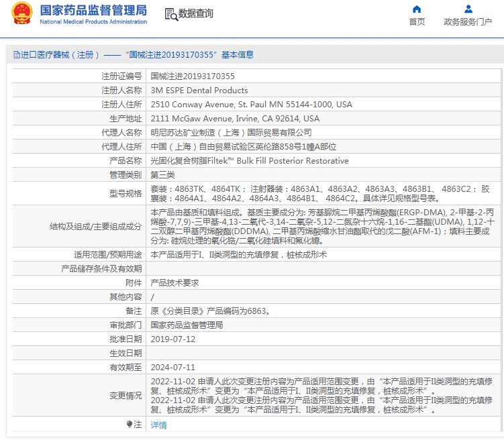Click the 生效日期 row label
Viewport: 504px width, 440px height.
125,353
